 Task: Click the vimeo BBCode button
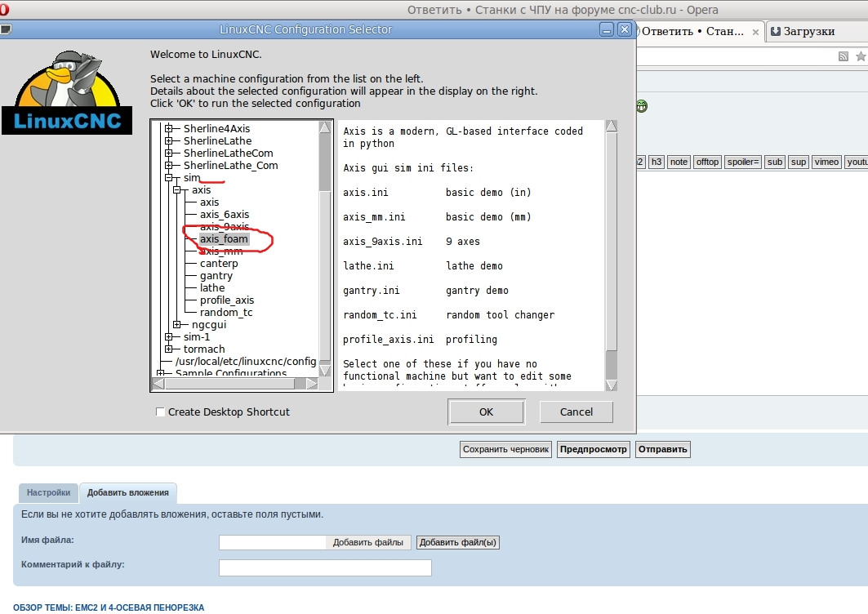click(x=826, y=162)
